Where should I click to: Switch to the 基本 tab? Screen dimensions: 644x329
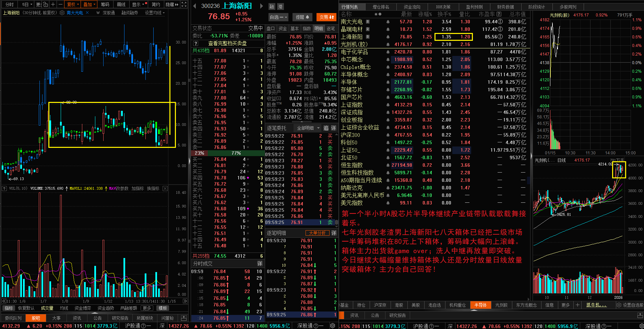[295, 28]
